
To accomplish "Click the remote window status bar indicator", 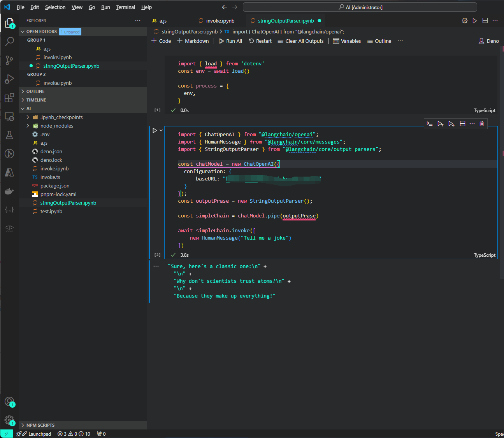I will tap(7, 434).
